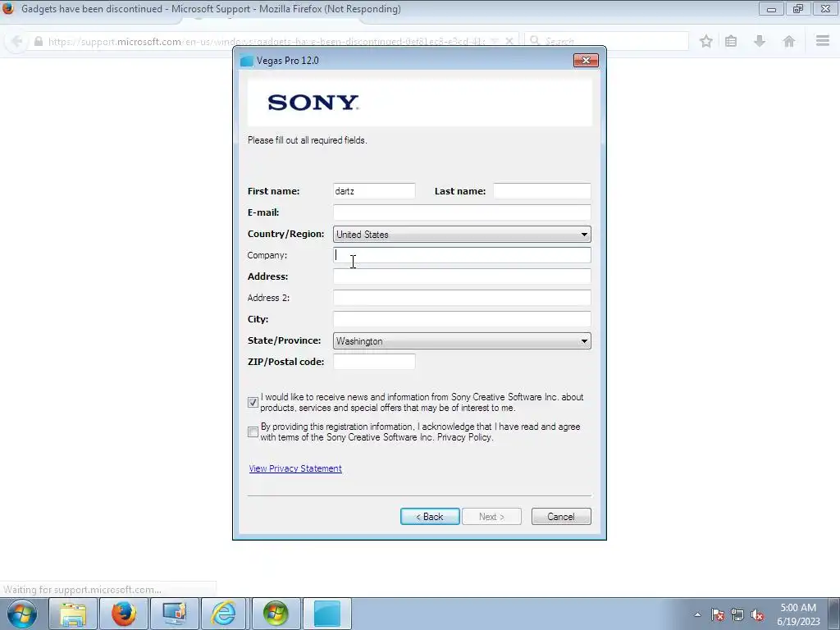The height and width of the screenshot is (630, 840).
Task: Check the Privacy Policy acknowledgement checkbox
Action: (253, 431)
